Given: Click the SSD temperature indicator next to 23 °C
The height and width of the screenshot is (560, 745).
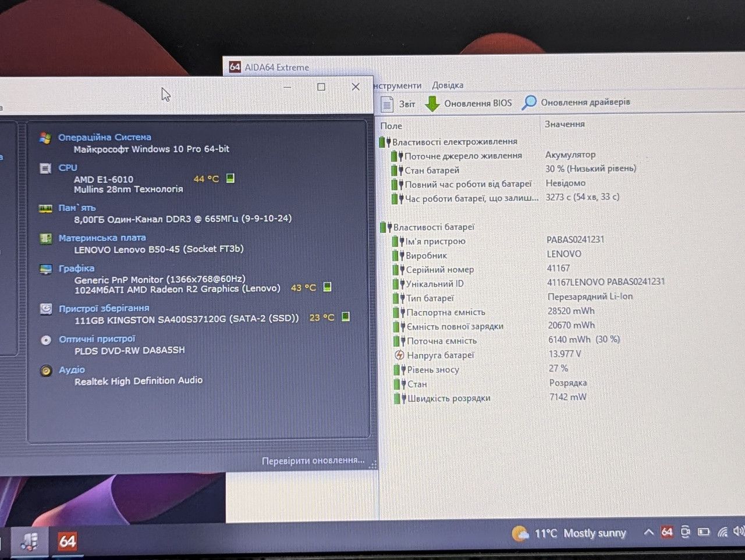Looking at the screenshot, I should coord(345,317).
